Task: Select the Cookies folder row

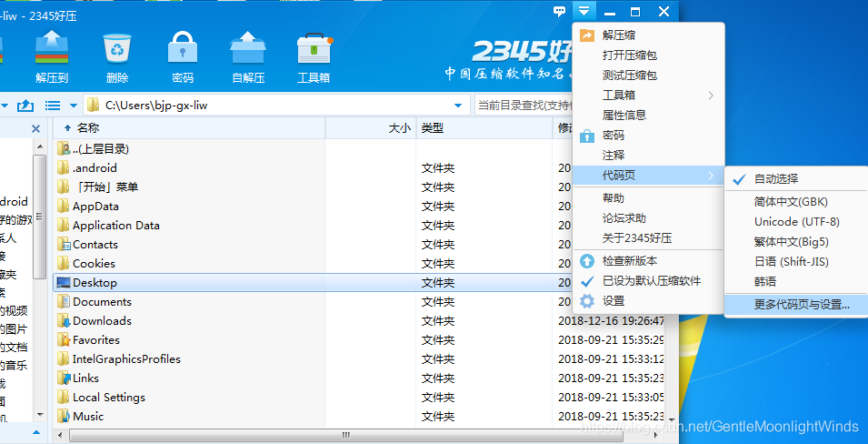Action: [314, 263]
